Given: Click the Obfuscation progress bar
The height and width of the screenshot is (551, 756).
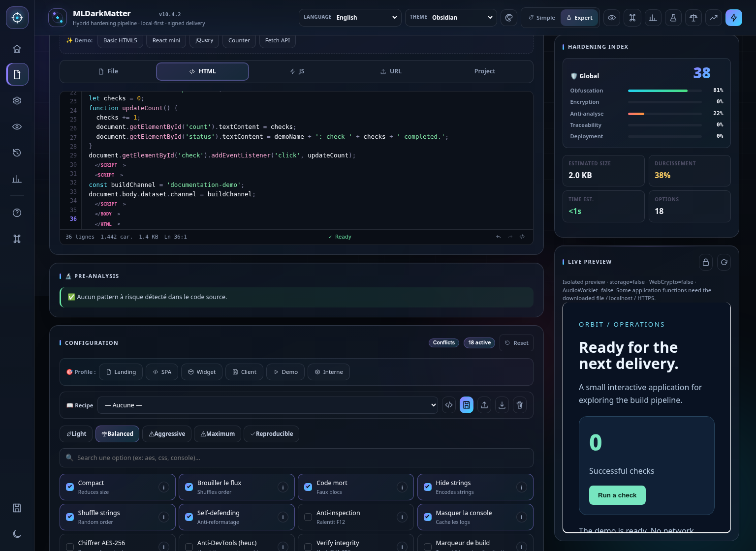Looking at the screenshot, I should coord(665,91).
